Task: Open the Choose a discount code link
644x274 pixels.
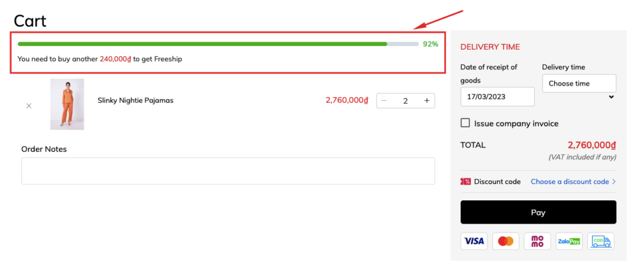Action: coord(570,181)
